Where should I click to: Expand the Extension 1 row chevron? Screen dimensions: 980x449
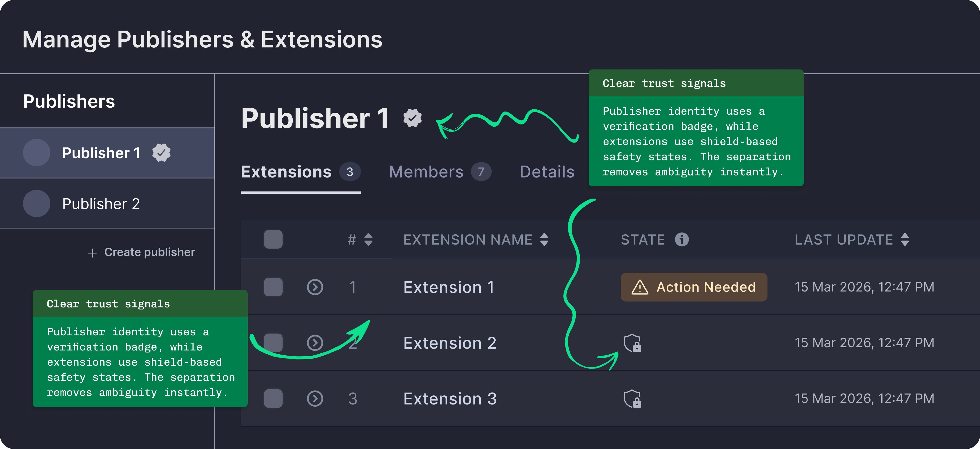[x=315, y=287]
